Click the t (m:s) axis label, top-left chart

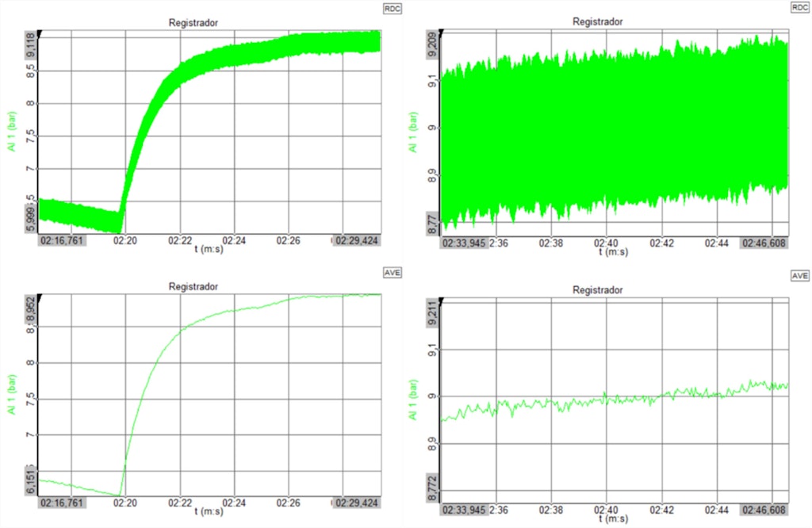[208, 247]
